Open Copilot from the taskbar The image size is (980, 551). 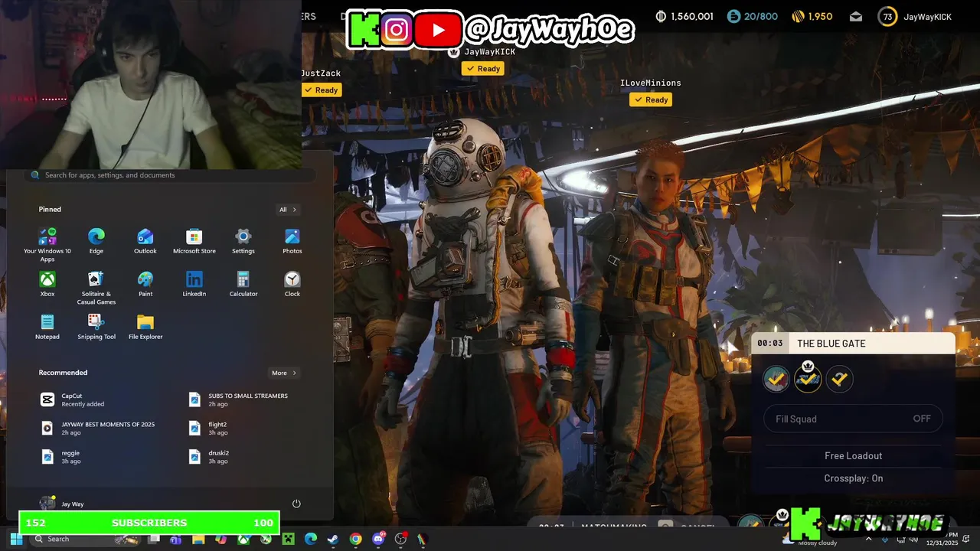click(x=220, y=539)
